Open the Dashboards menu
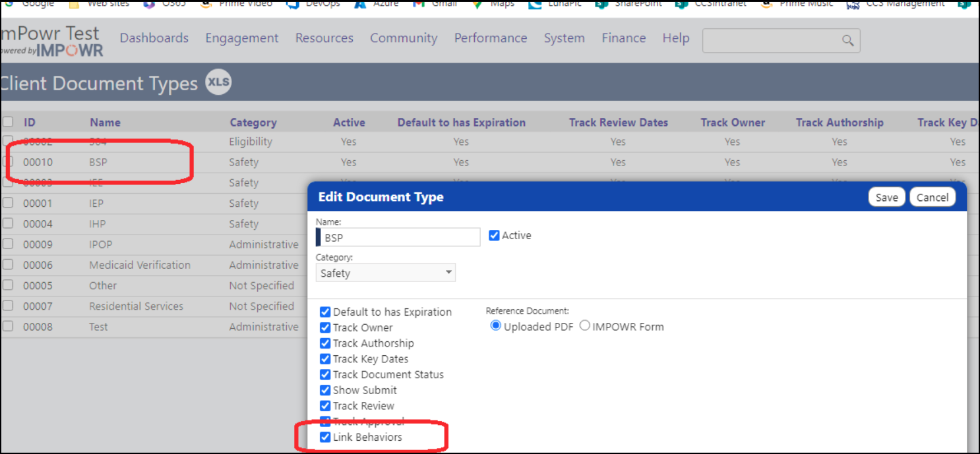The height and width of the screenshot is (454, 980). pos(154,38)
